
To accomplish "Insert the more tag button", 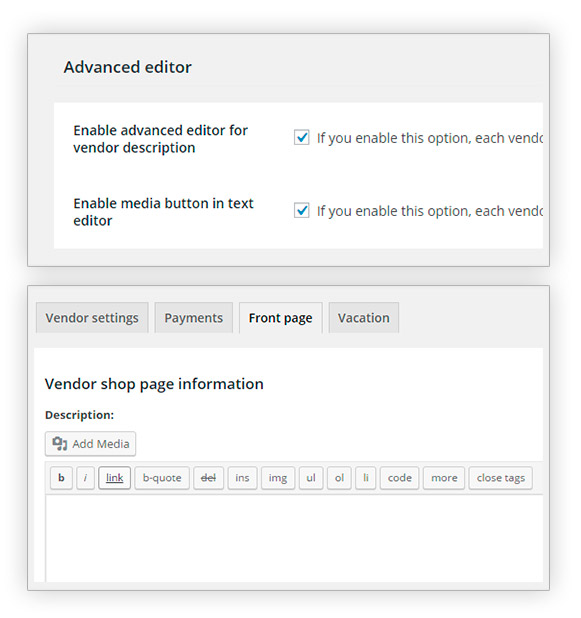I will (444, 478).
